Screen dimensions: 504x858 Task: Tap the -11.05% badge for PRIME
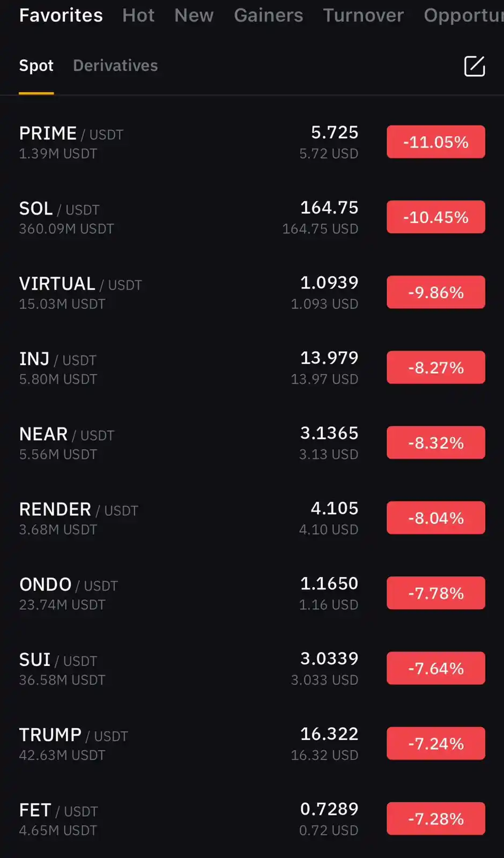[x=436, y=142]
